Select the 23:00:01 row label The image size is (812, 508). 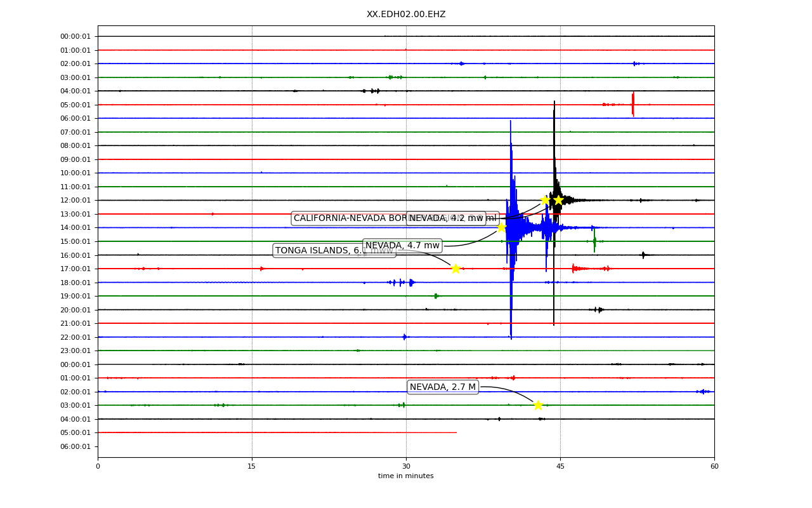pyautogui.click(x=76, y=351)
